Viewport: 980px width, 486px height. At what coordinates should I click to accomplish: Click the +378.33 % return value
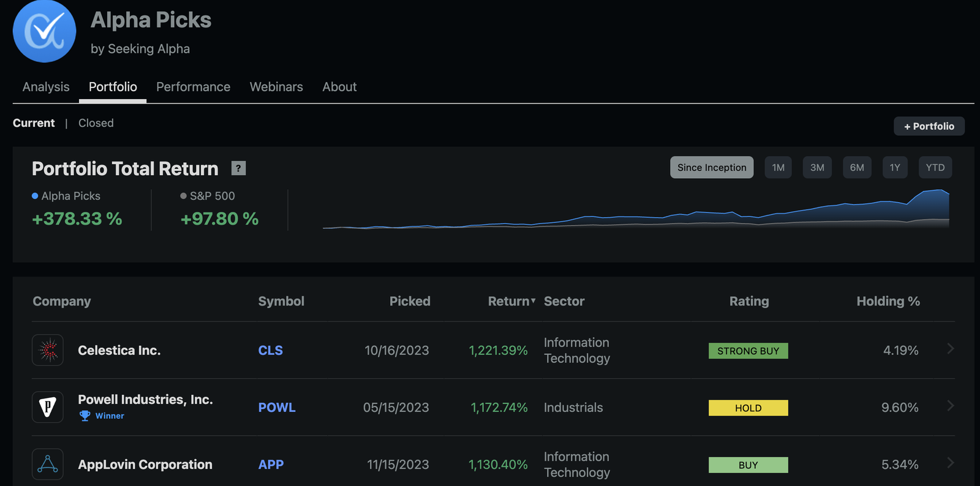77,219
